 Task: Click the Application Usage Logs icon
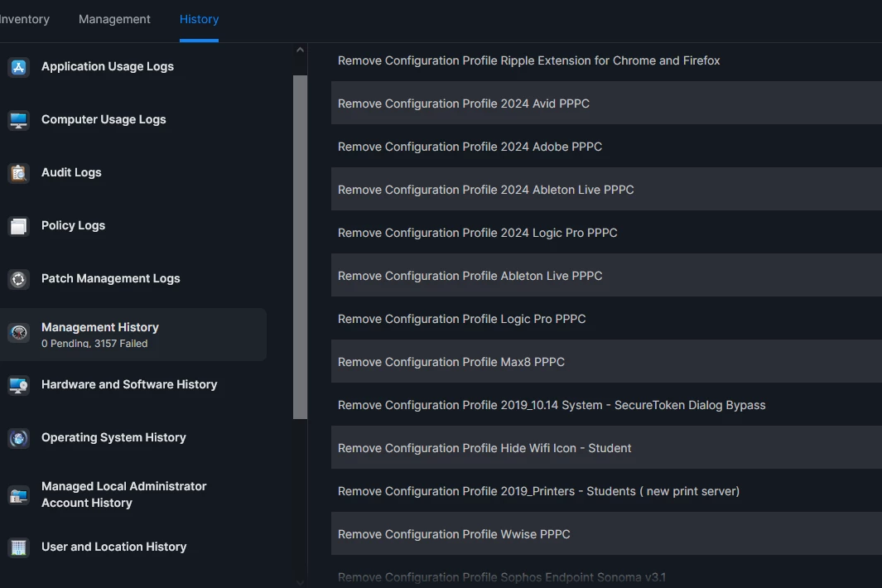(18, 67)
